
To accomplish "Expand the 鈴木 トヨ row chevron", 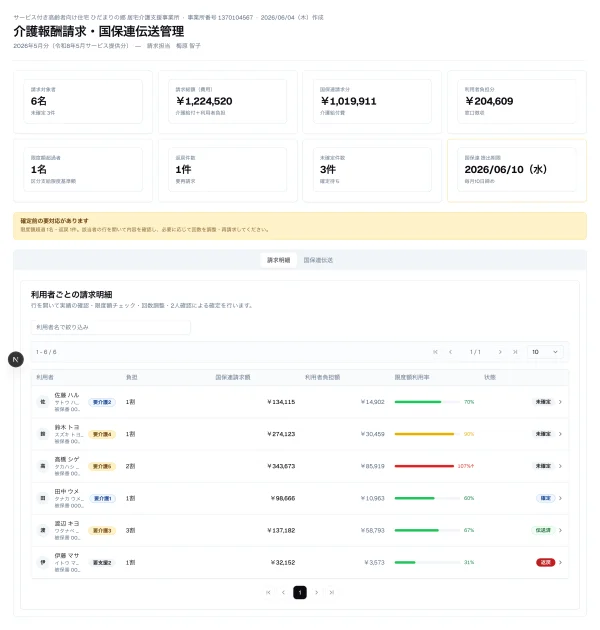I will [x=560, y=434].
